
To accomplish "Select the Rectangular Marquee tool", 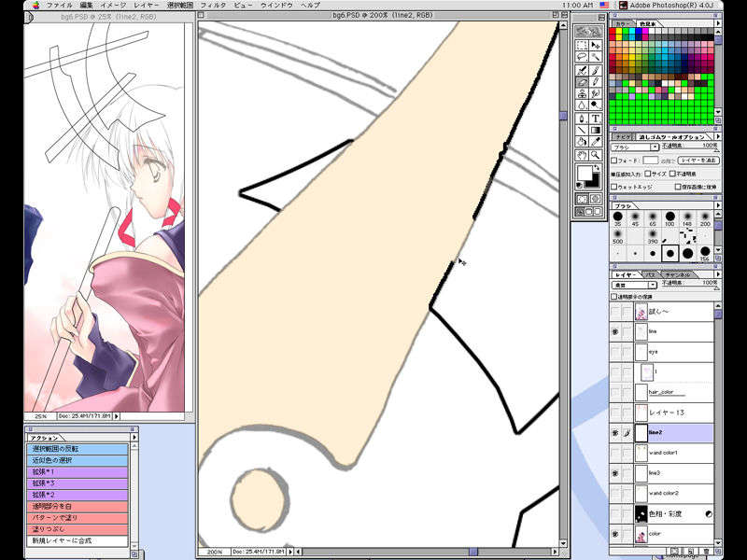I will (x=582, y=45).
